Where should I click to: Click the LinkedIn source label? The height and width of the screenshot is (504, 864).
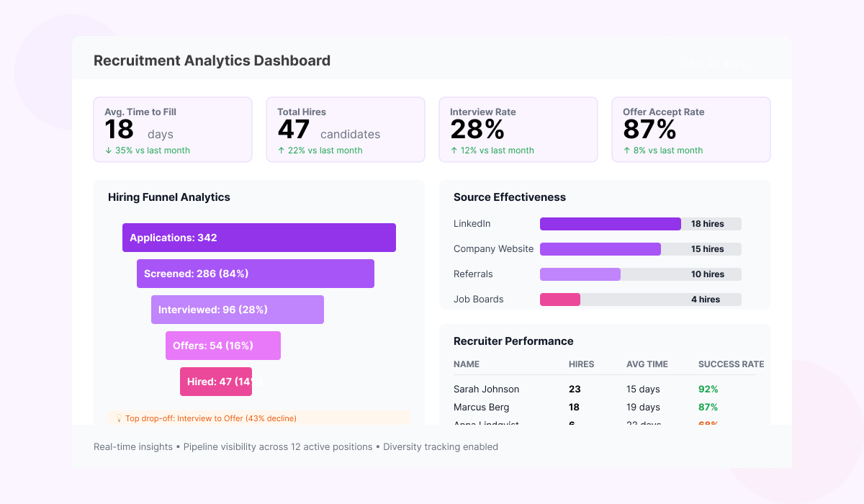click(x=472, y=224)
